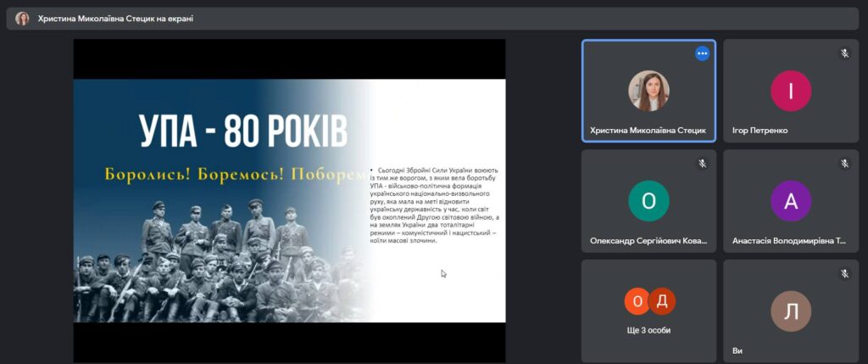This screenshot has height=364, width=868.
Task: Expand the "Ще 3 особи" participants group
Action: (648, 330)
